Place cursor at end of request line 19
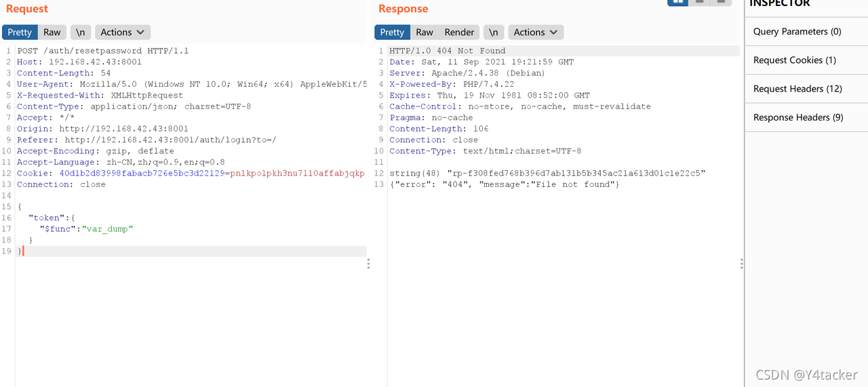Screen dimensions: 868x387 (x=24, y=251)
